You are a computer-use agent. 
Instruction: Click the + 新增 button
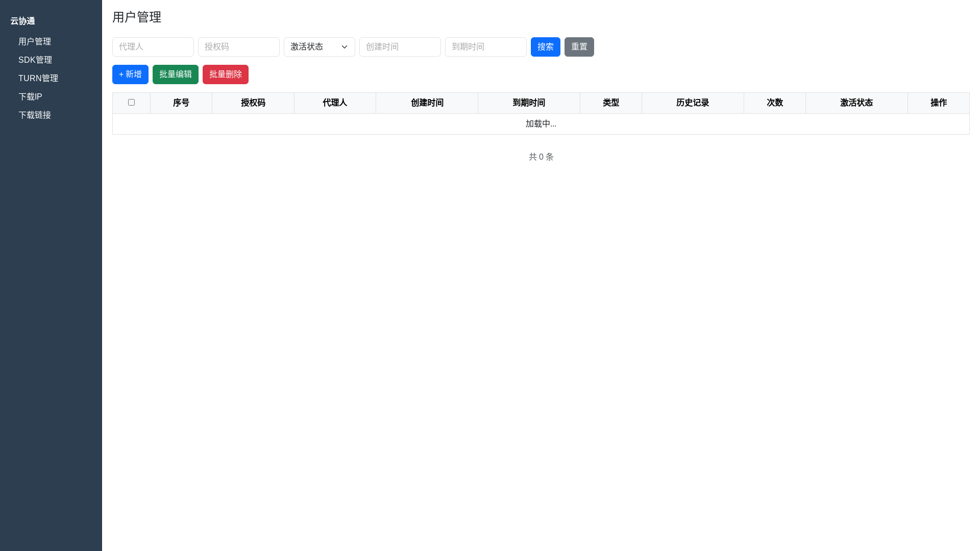tap(130, 74)
